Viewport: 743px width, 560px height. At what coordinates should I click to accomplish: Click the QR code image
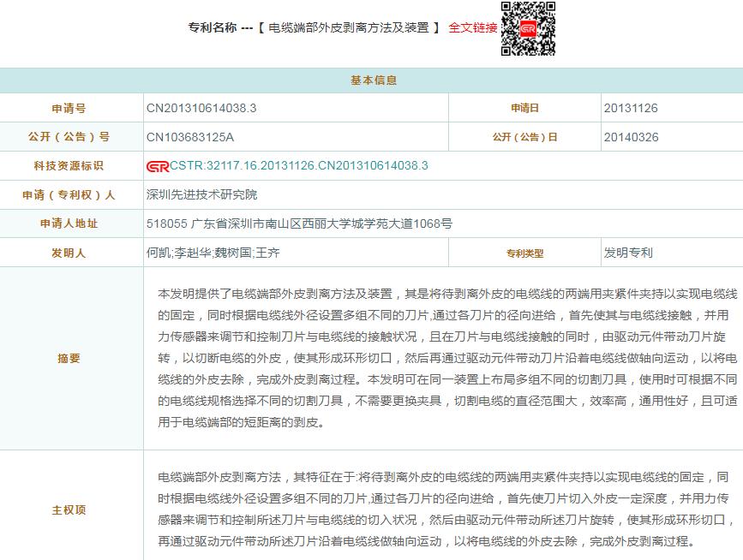528,28
